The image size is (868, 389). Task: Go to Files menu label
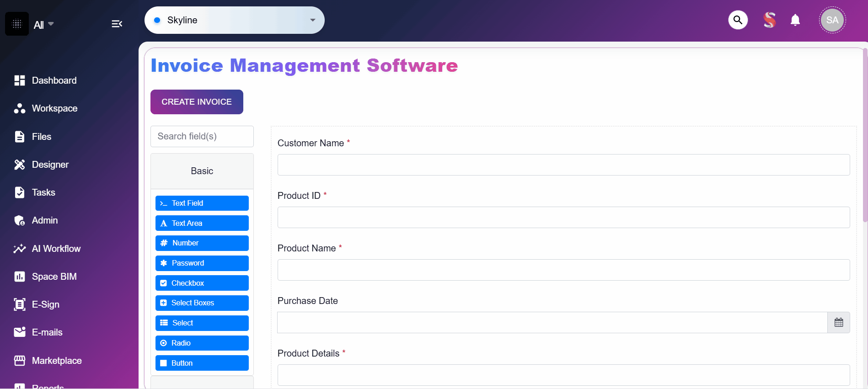(x=42, y=137)
